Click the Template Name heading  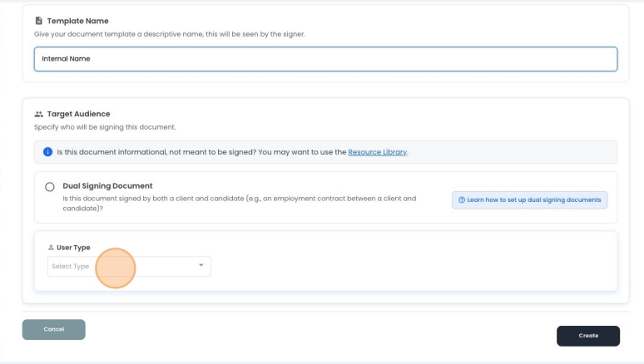77,21
